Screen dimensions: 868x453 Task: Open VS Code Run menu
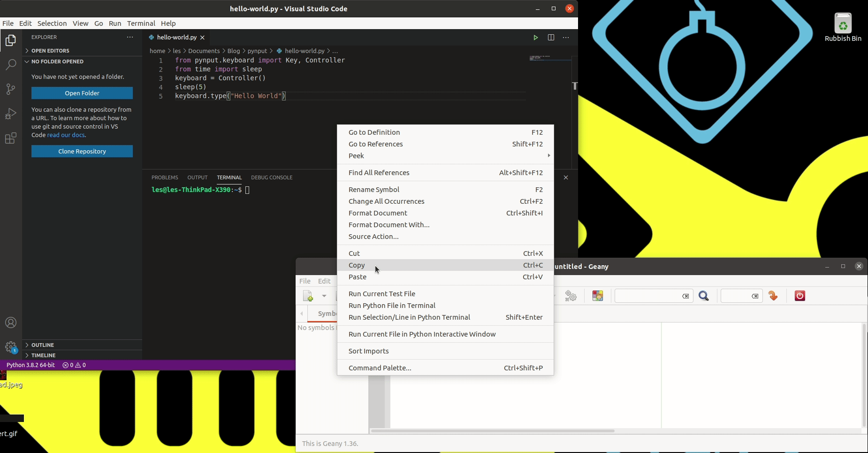[115, 23]
